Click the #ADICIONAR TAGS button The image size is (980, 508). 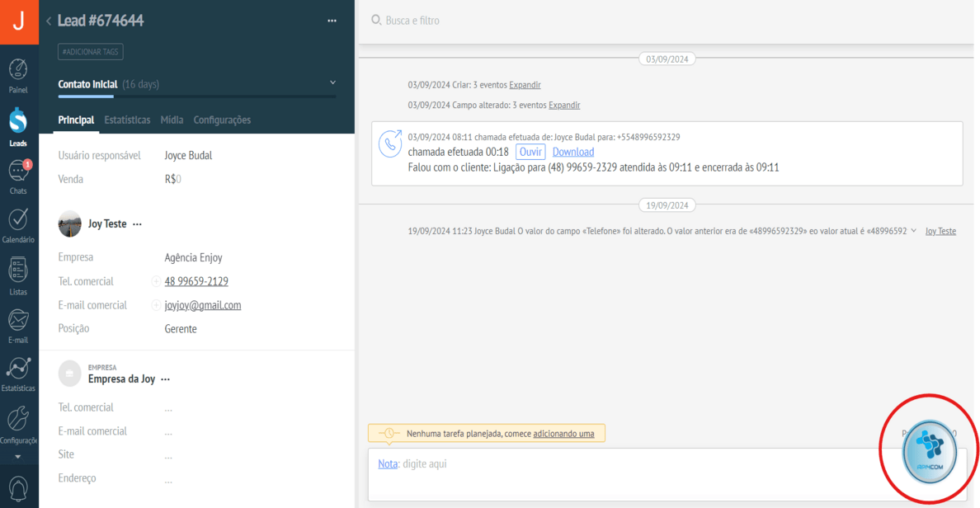click(91, 52)
